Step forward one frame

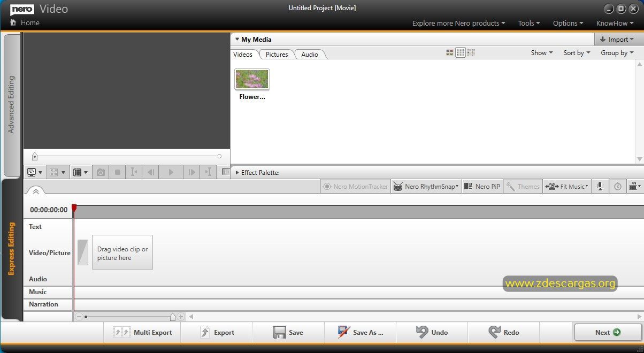click(x=191, y=172)
